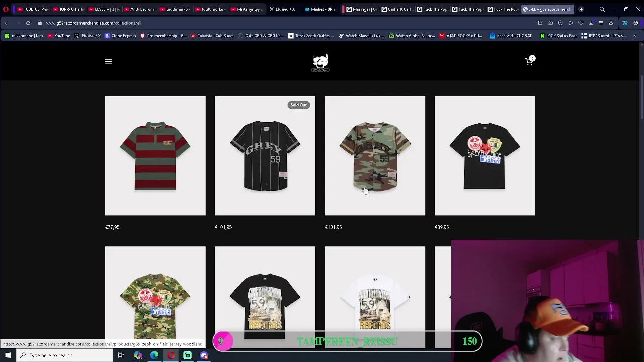Open the black Eazy Grey graphic tee product
The height and width of the screenshot is (362, 644).
pyautogui.click(x=485, y=156)
